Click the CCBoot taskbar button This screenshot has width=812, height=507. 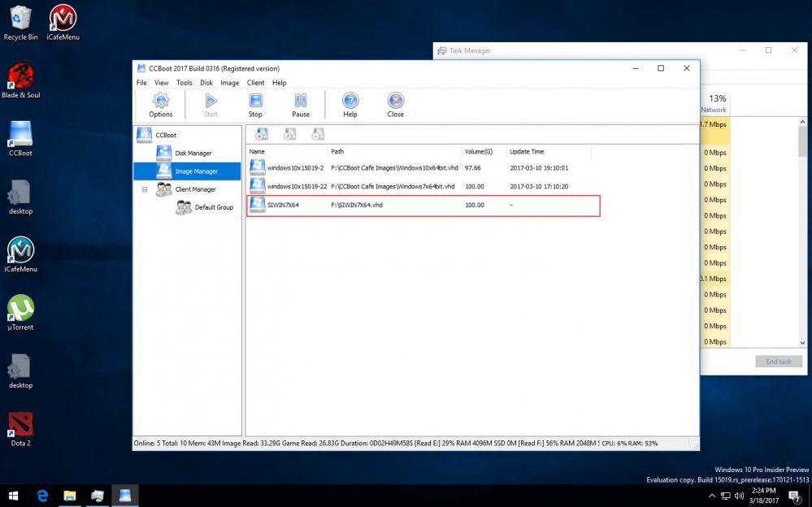(x=125, y=496)
